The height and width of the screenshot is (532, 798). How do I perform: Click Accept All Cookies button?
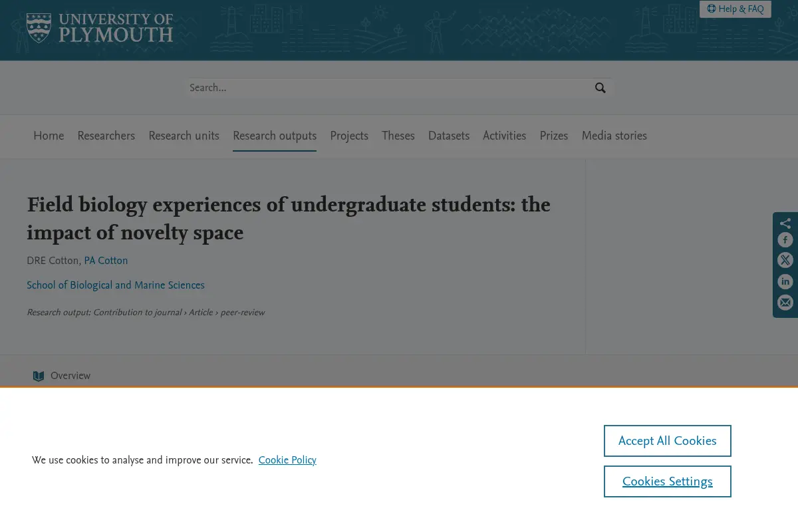(668, 441)
